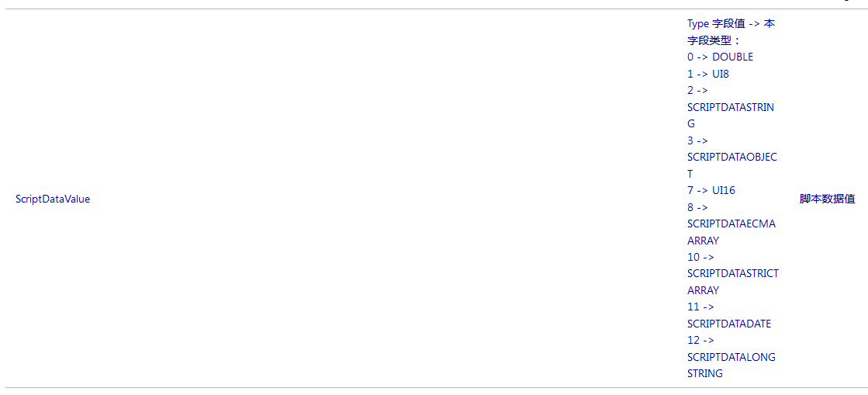Click the number 1 before UI8
Screen dimensions: 868x395
click(690, 74)
